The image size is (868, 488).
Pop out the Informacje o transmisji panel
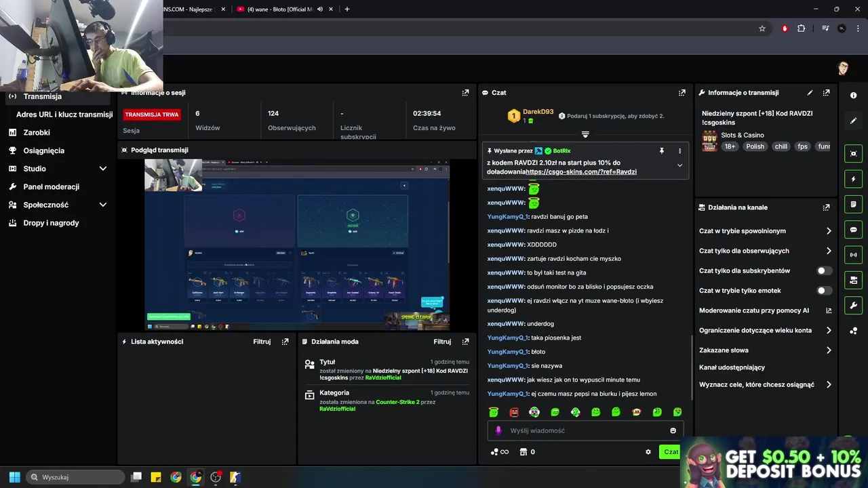click(x=826, y=93)
